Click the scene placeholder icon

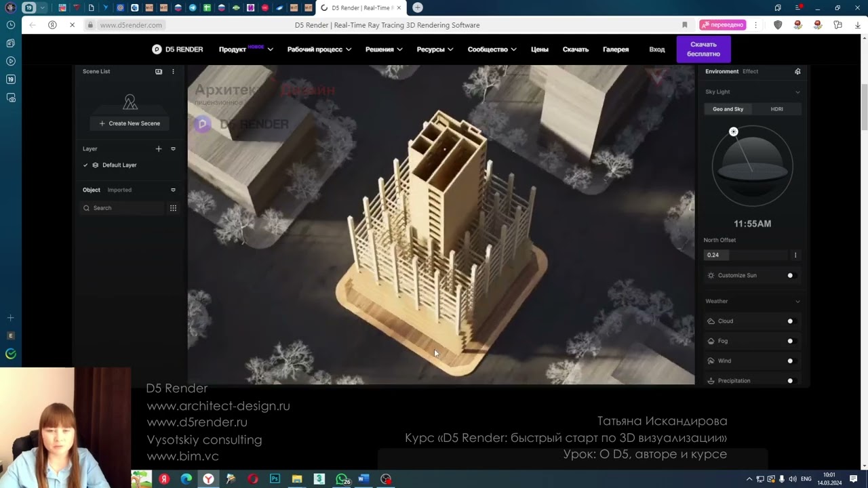click(130, 102)
